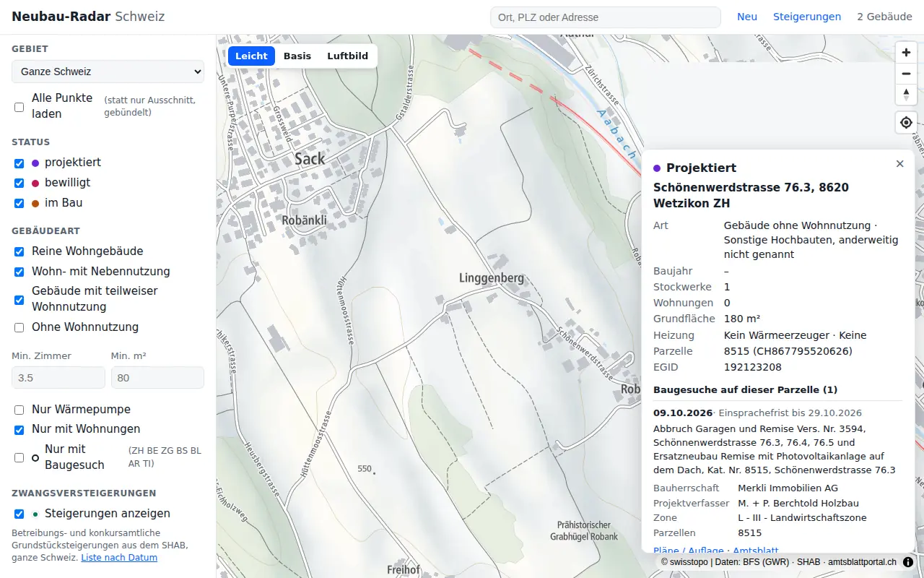
Task: Click M. + P. Berchtold Holzbau text
Action: [x=798, y=503]
